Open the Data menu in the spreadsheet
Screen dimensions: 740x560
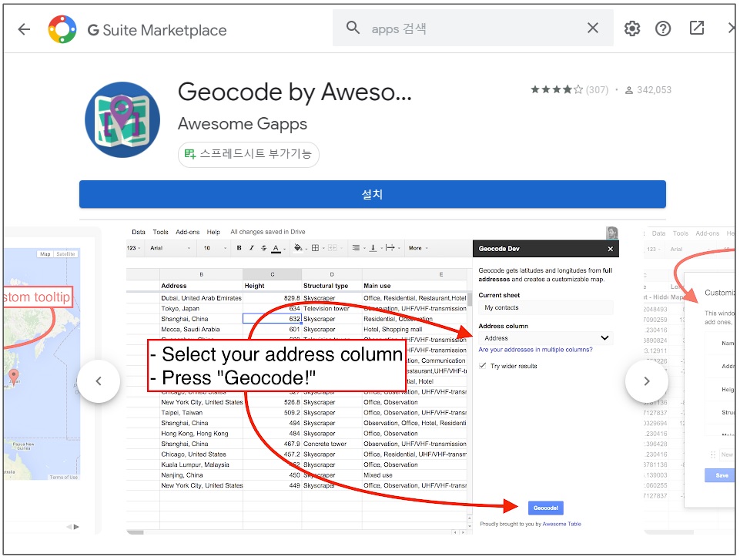(139, 232)
